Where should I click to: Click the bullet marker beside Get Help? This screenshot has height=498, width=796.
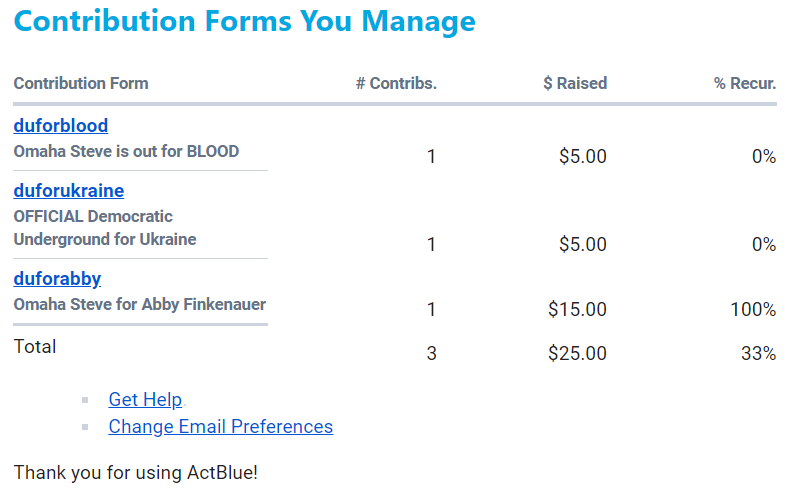coord(86,401)
